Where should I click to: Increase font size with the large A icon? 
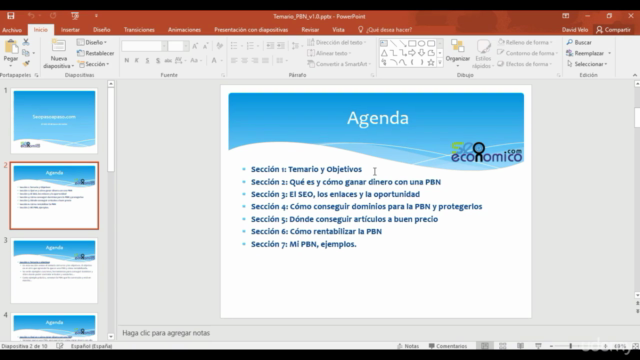195,46
